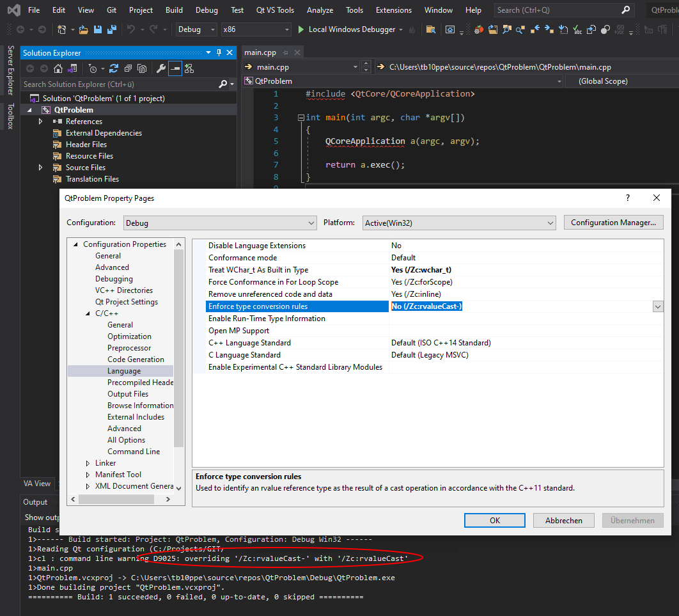Click the New Project toolbar icon
This screenshot has height=616, width=679.
pyautogui.click(x=62, y=29)
